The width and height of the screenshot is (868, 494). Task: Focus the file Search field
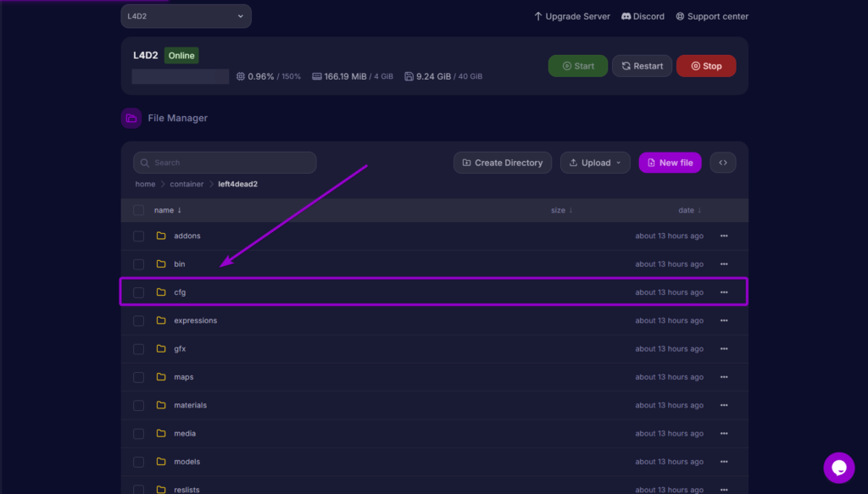click(x=225, y=163)
